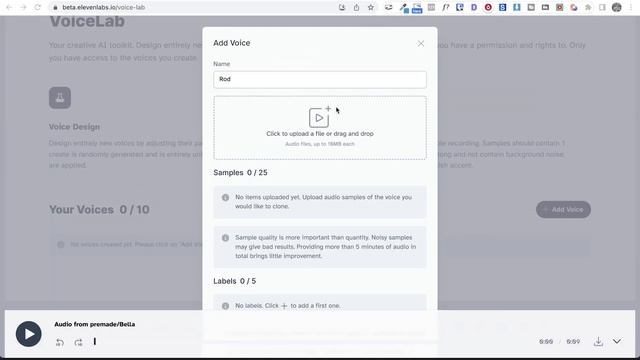The width and height of the screenshot is (640, 360).
Task: Click the purple 'D' extension icon
Action: (474, 7)
